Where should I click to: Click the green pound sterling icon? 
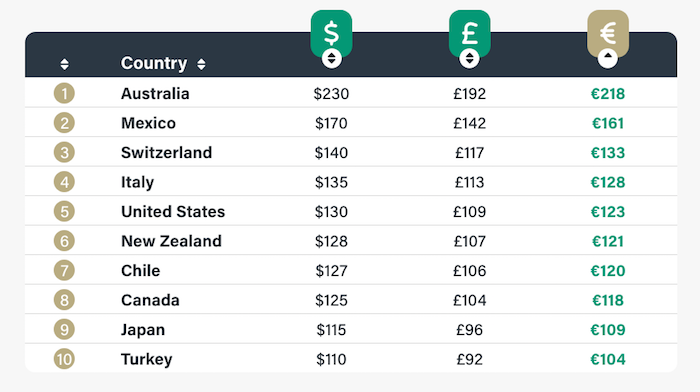[470, 33]
